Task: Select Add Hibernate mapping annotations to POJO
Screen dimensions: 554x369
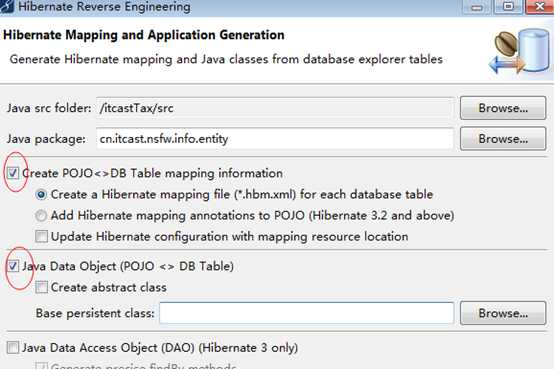Action: 41,216
